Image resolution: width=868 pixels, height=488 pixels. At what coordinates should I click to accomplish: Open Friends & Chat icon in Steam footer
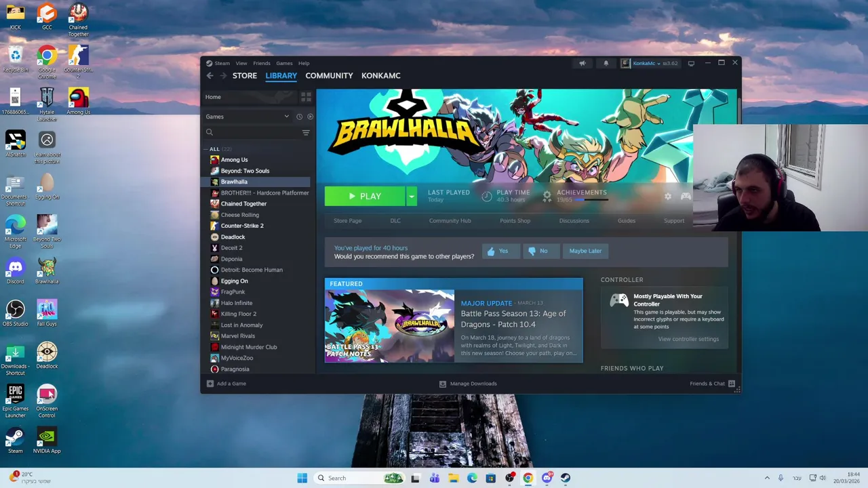click(732, 384)
